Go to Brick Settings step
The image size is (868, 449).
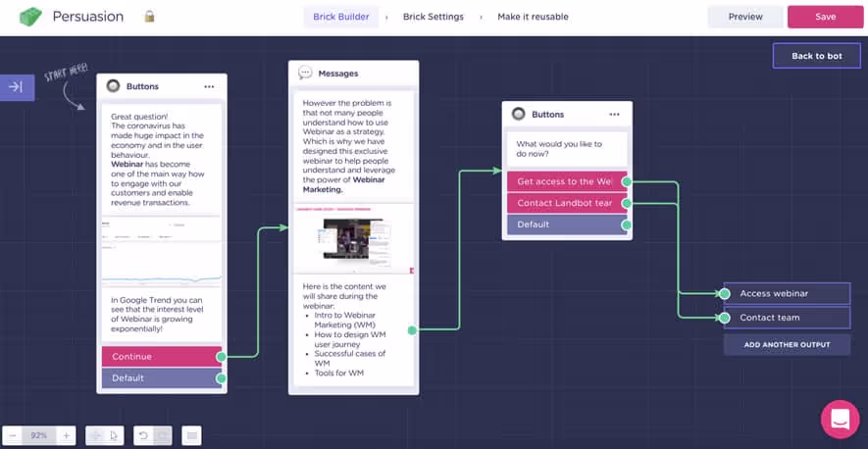tap(433, 17)
